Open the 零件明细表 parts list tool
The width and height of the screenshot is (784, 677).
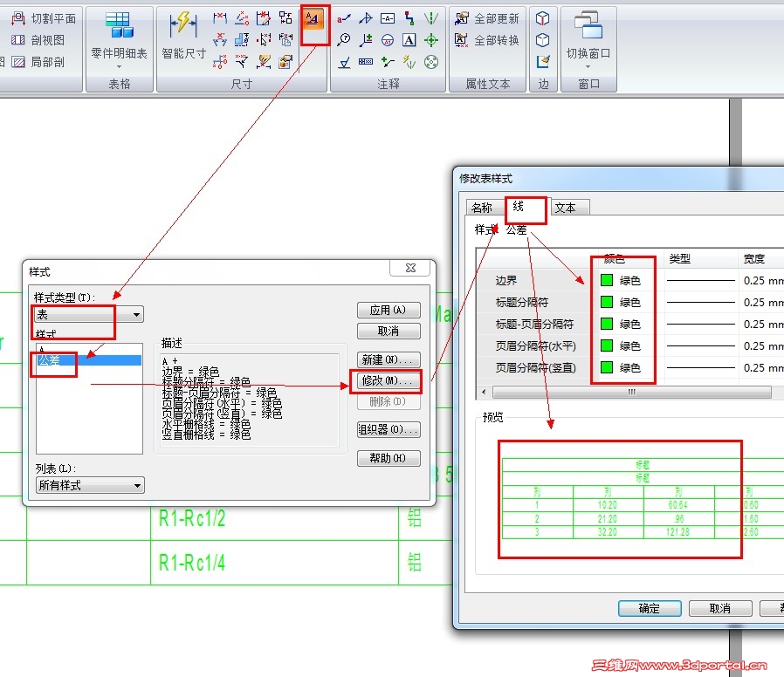(x=119, y=37)
